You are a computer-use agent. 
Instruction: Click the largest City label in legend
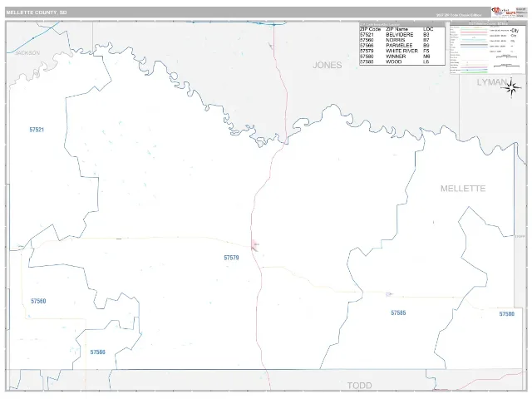pos(515,31)
